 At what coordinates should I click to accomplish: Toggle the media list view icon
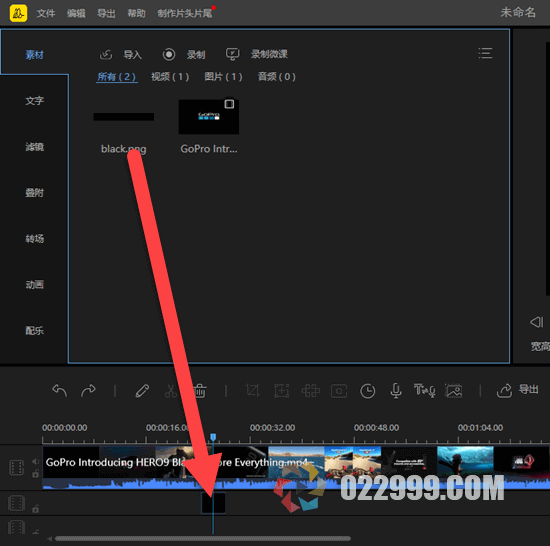pyautogui.click(x=485, y=53)
